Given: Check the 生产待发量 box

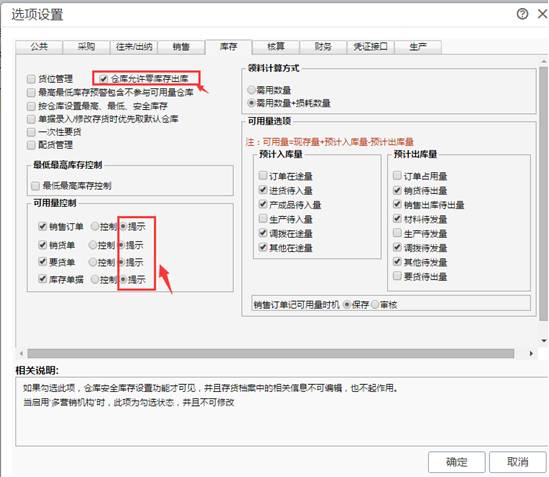Looking at the screenshot, I should pos(397,233).
